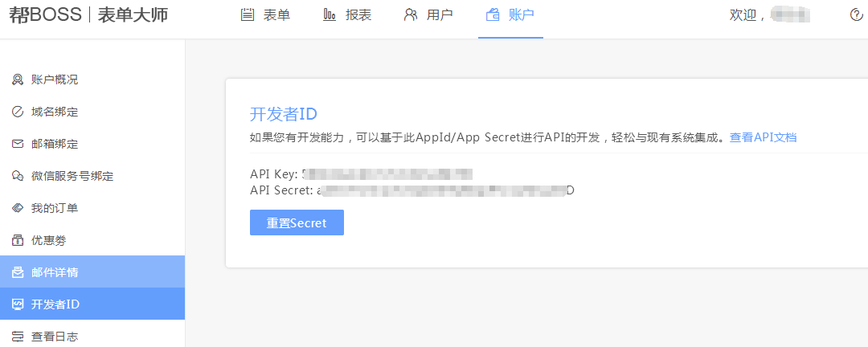Click the 帮BOSS 表单大师 logo
Image resolution: width=868 pixels, height=347 pixels.
(x=88, y=15)
